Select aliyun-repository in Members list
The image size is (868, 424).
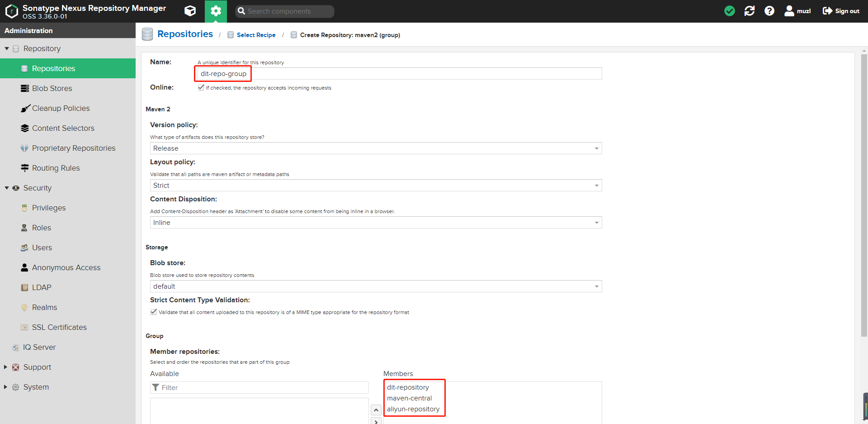point(413,409)
